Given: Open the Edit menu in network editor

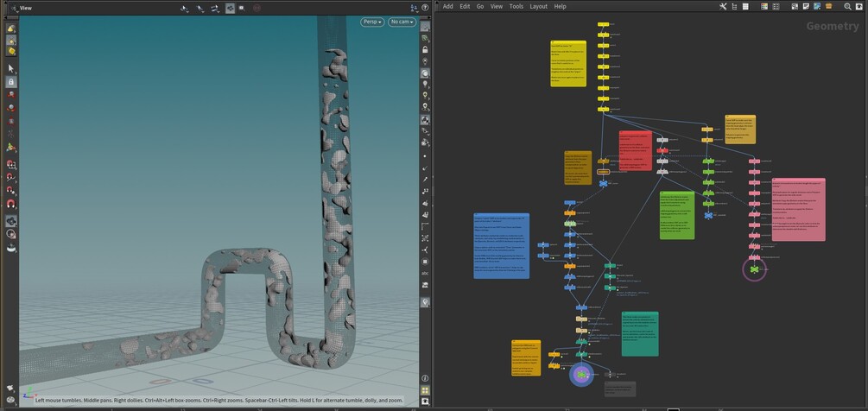Looking at the screenshot, I should (x=465, y=7).
